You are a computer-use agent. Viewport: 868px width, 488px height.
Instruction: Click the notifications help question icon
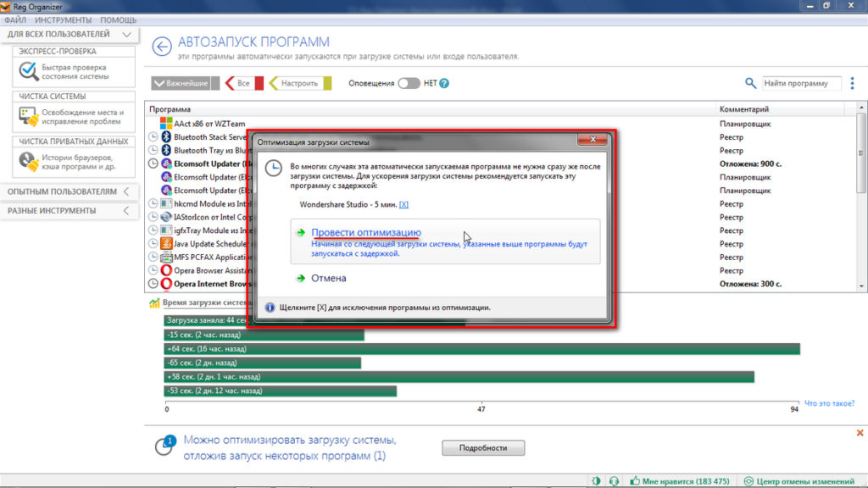444,83
